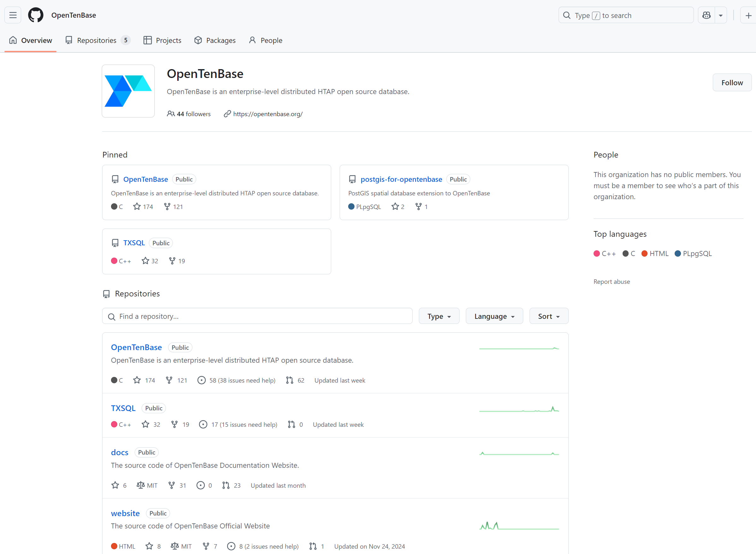756x554 pixels.
Task: Open 23 pull requests of docs
Action: 231,485
